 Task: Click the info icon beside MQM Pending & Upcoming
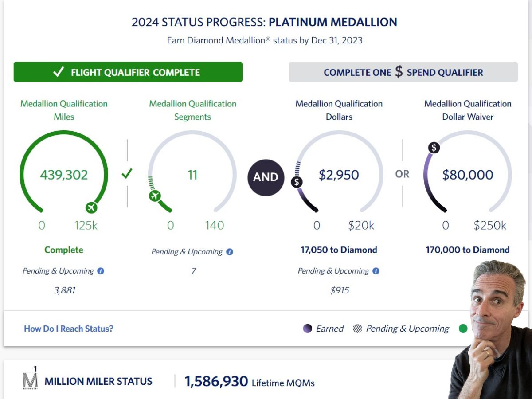[x=101, y=271]
